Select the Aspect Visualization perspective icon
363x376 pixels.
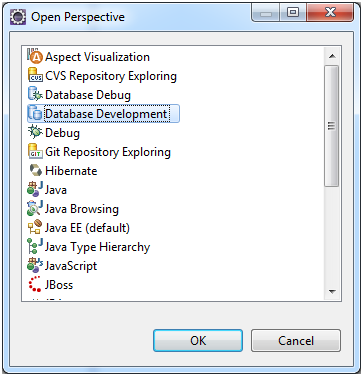(x=35, y=57)
